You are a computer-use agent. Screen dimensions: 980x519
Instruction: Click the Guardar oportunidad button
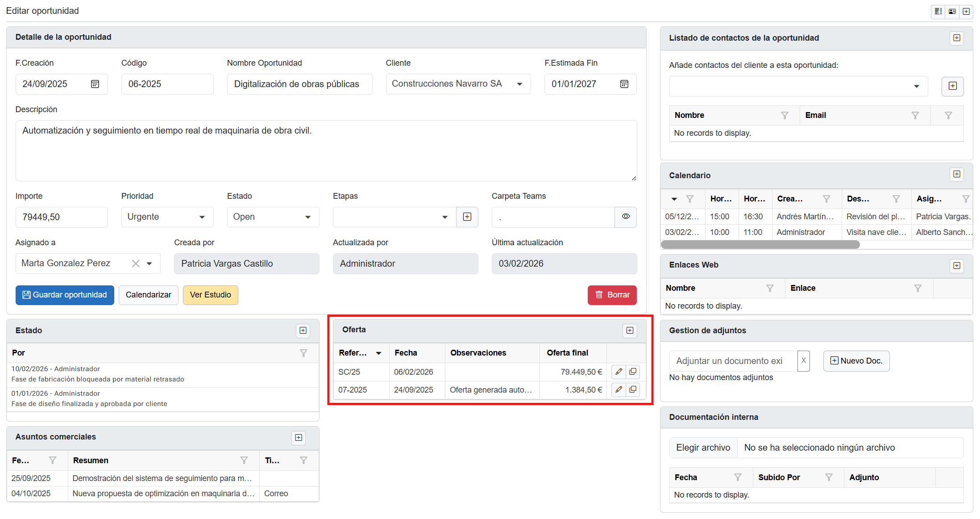(x=65, y=295)
